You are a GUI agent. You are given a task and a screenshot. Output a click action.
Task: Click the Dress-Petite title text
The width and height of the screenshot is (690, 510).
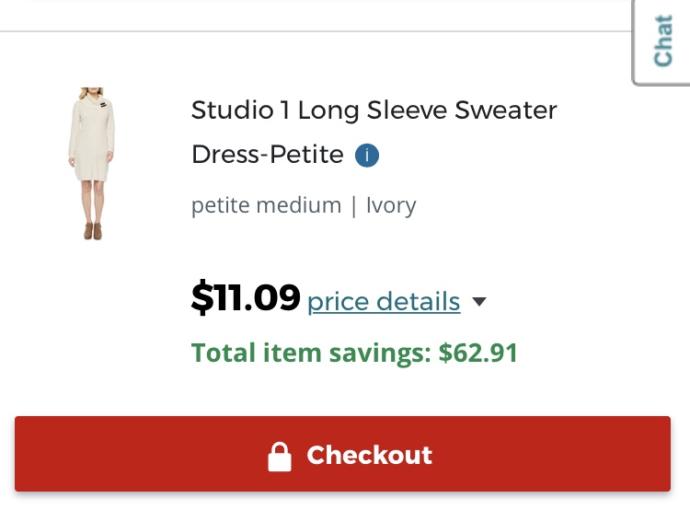268,155
